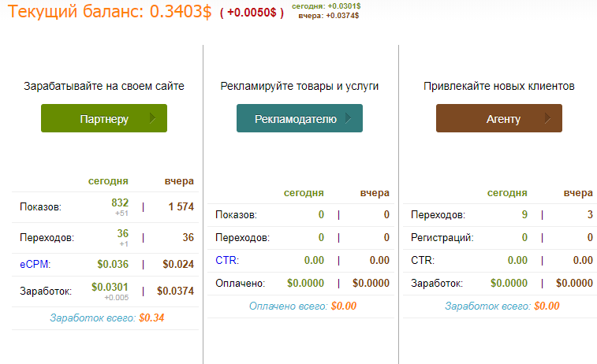
Task: Click the Рекламируйте товары и услуги heading
Action: coord(300,86)
